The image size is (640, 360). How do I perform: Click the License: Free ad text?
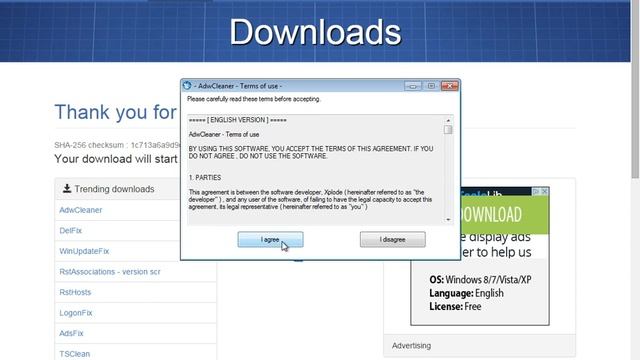pos(455,306)
